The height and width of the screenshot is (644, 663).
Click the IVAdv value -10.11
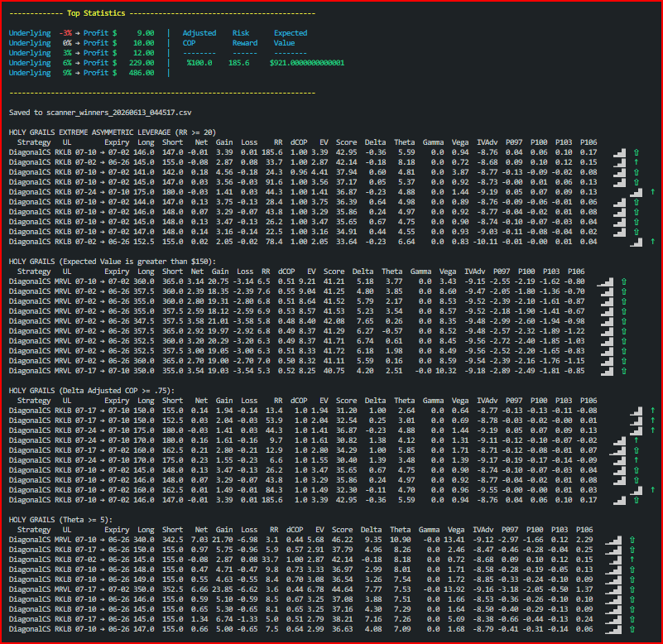tap(485, 242)
